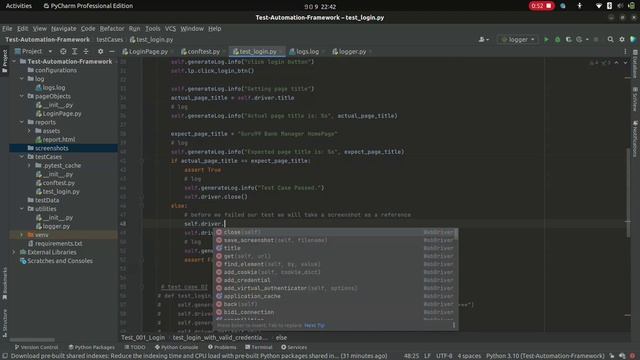Choose find_element from the completion list
The height and width of the screenshot is (360, 640).
point(335,264)
